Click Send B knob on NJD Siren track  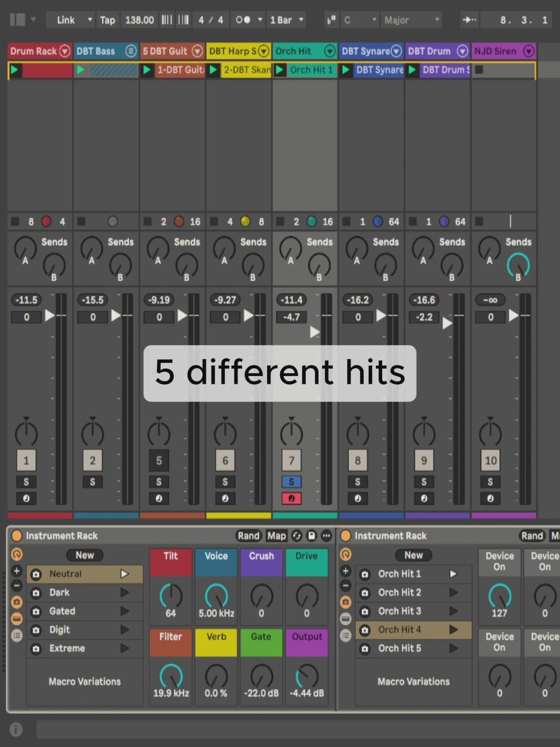point(518,265)
